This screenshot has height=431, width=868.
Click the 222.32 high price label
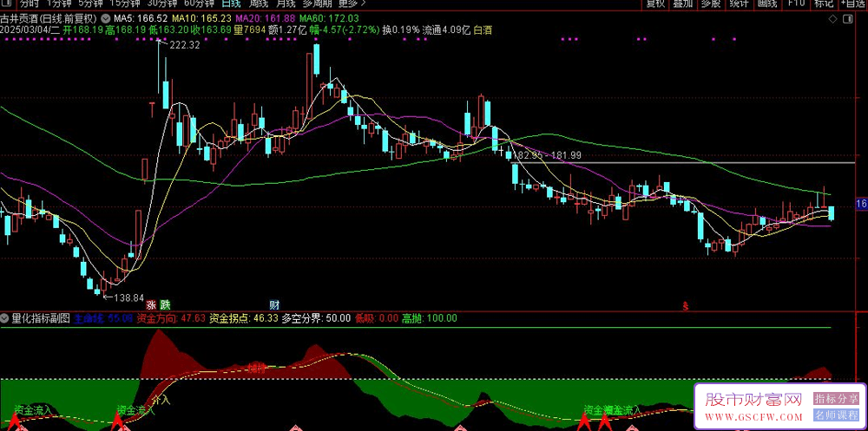[183, 45]
